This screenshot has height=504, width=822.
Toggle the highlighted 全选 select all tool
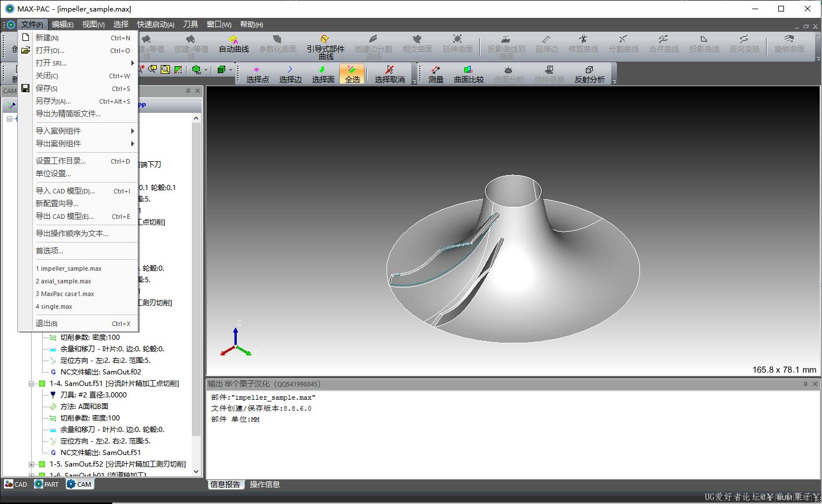point(353,74)
